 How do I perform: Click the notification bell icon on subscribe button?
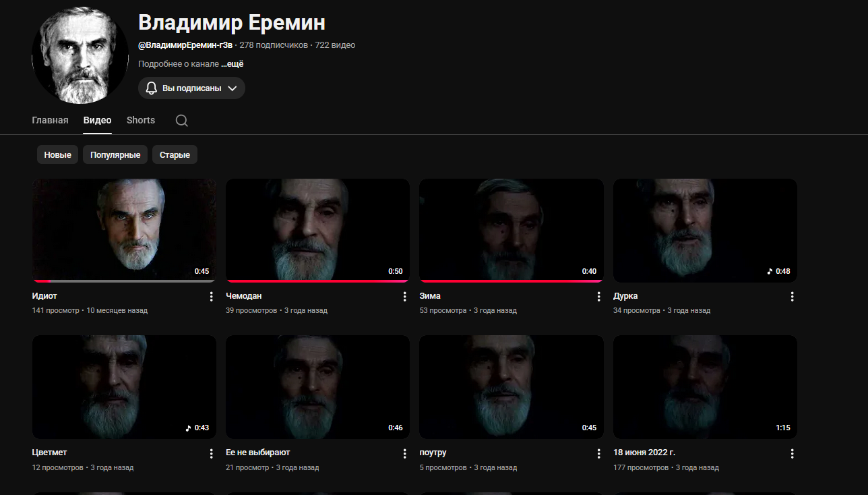152,88
